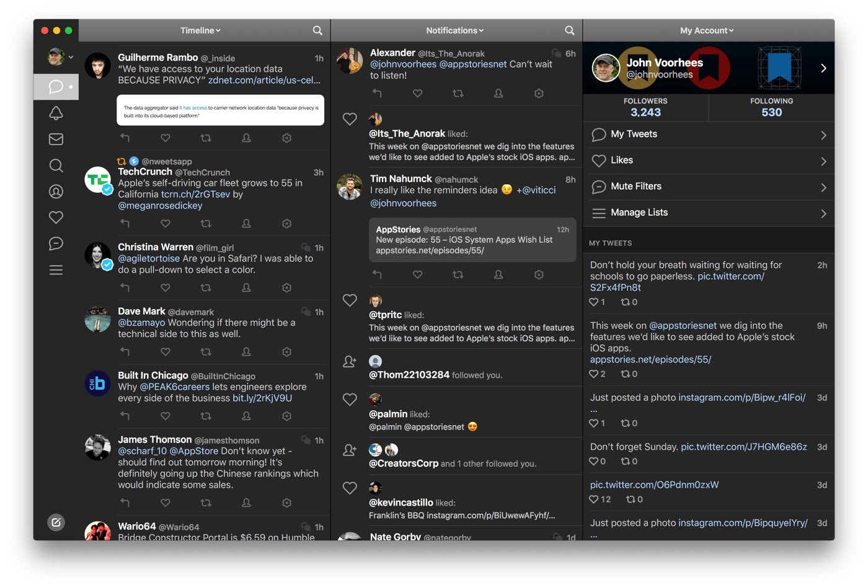Open @meganrosedickey mention
The height and width of the screenshot is (588, 868).
coord(160,205)
